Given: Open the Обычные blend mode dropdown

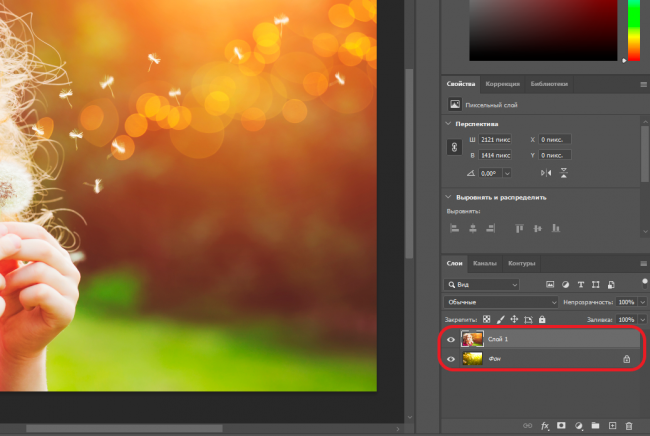Looking at the screenshot, I should pyautogui.click(x=501, y=302).
